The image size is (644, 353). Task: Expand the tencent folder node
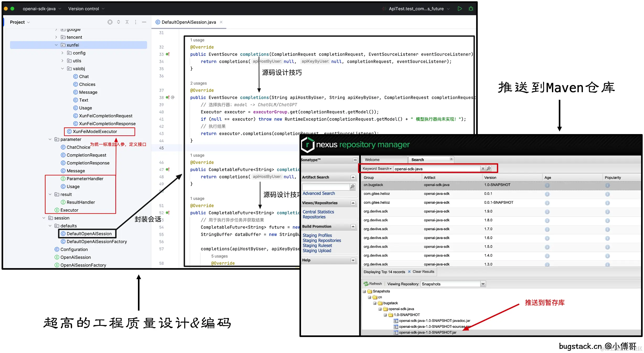coord(56,37)
